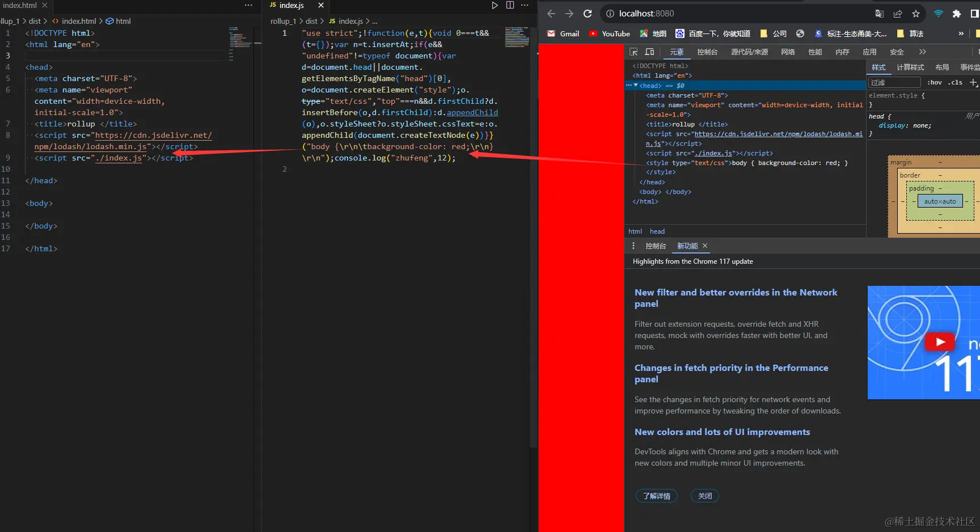
Task: Switch to 性能 Performance tab
Action: (x=815, y=52)
